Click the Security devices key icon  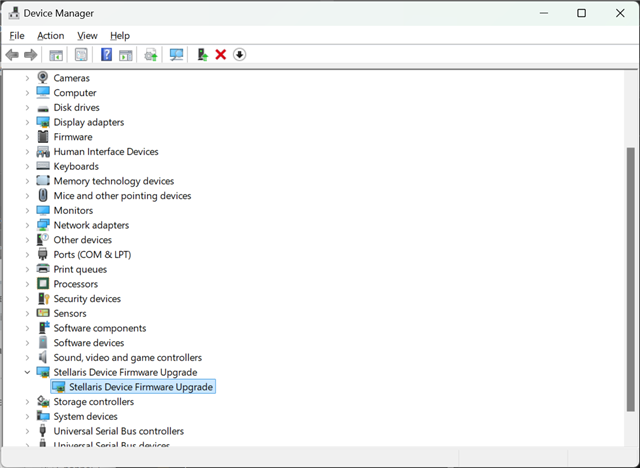click(43, 298)
